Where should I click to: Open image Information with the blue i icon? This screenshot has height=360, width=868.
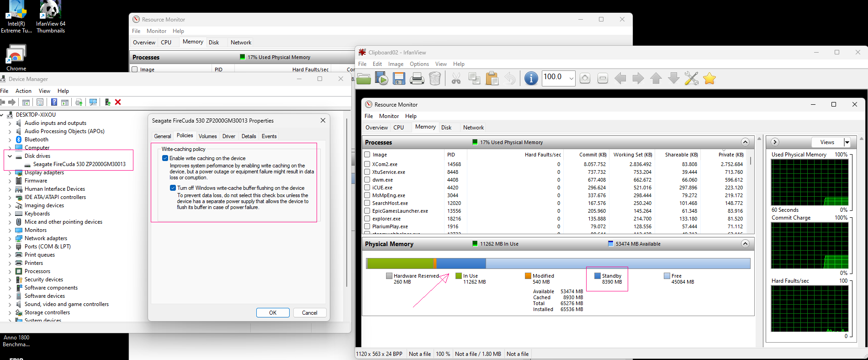click(531, 78)
